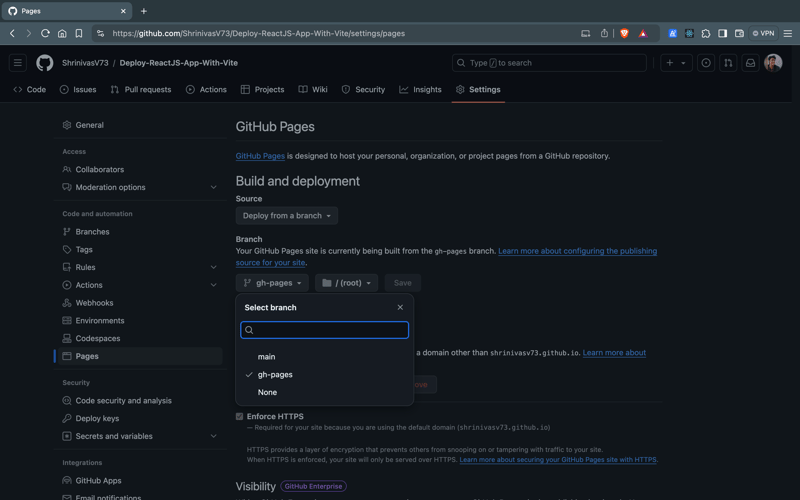Click Deploy-ReactJS-App-With-Vite repository name

click(x=179, y=63)
